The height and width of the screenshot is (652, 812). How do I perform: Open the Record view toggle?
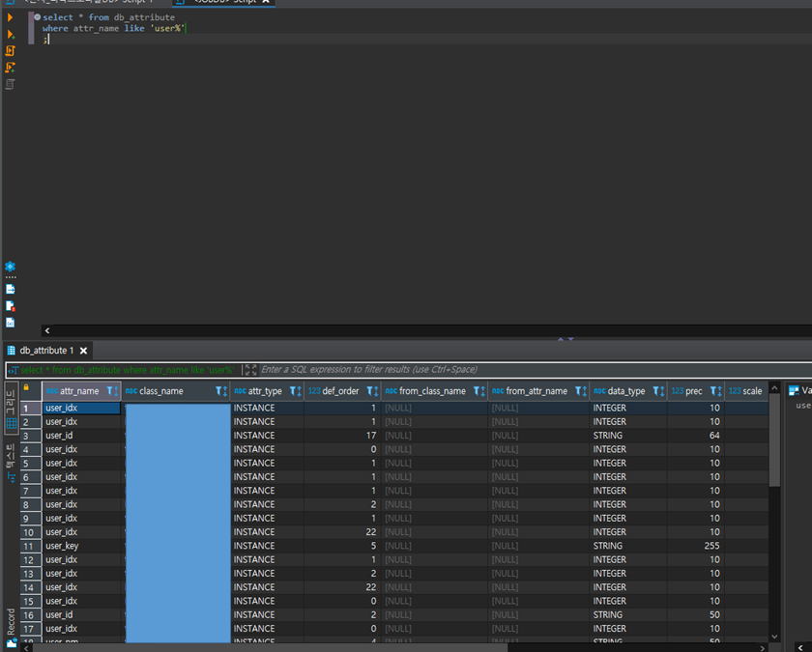(11, 626)
